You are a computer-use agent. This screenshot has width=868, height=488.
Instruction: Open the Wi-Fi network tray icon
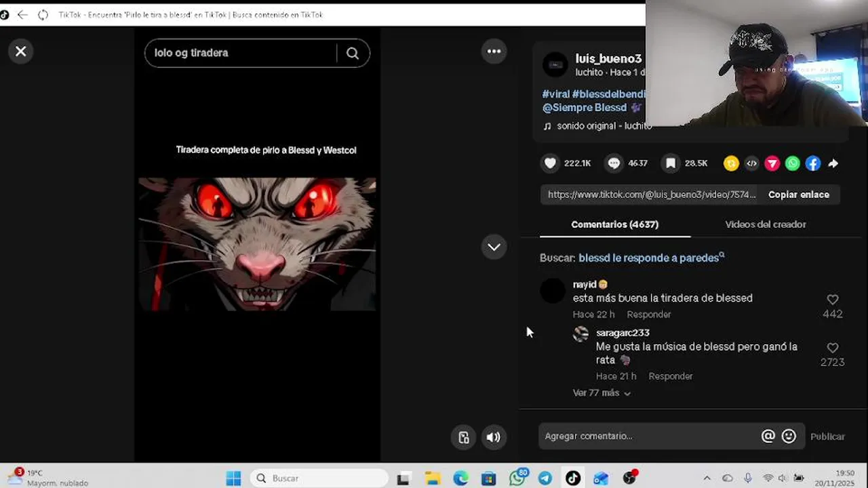pyautogui.click(x=768, y=479)
